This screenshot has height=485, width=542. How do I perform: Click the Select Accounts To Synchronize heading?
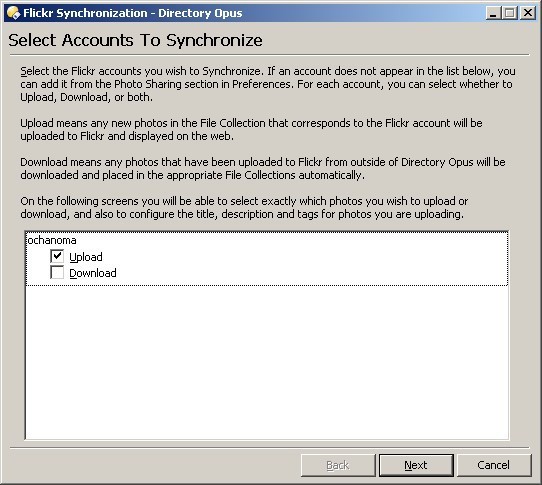coord(136,40)
